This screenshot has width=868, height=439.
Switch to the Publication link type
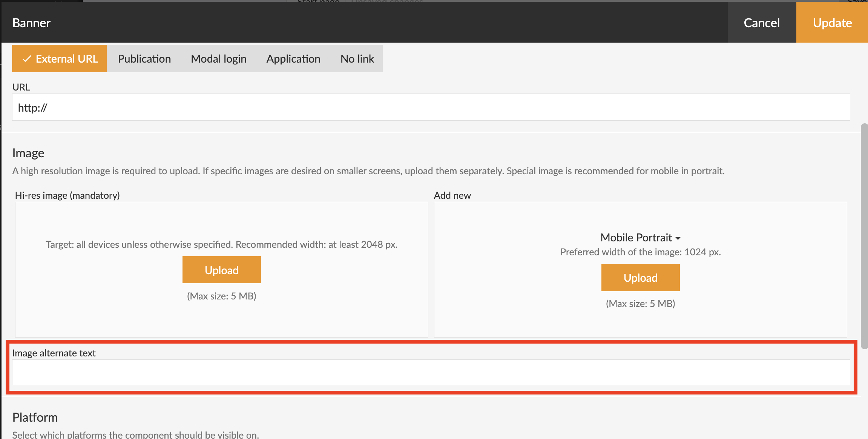click(x=144, y=59)
